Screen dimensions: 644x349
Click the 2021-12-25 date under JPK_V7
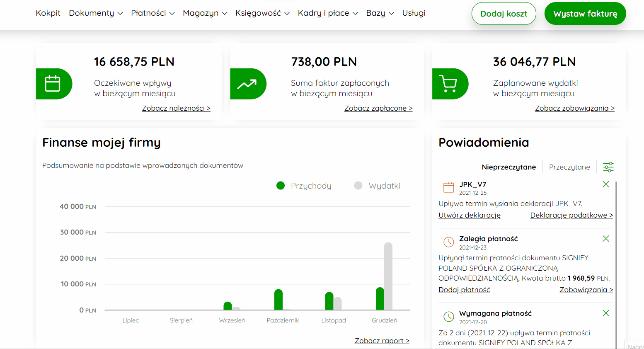[x=473, y=193]
